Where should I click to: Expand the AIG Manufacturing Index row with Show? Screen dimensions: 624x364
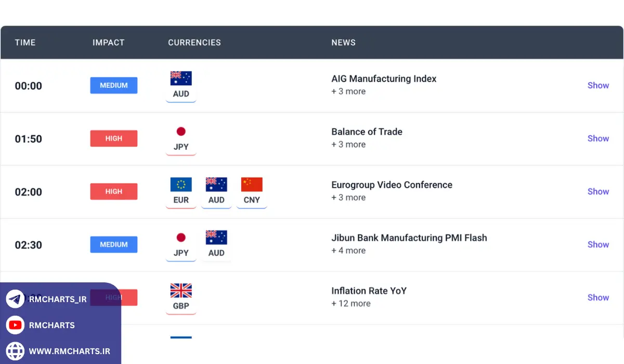[x=598, y=85]
